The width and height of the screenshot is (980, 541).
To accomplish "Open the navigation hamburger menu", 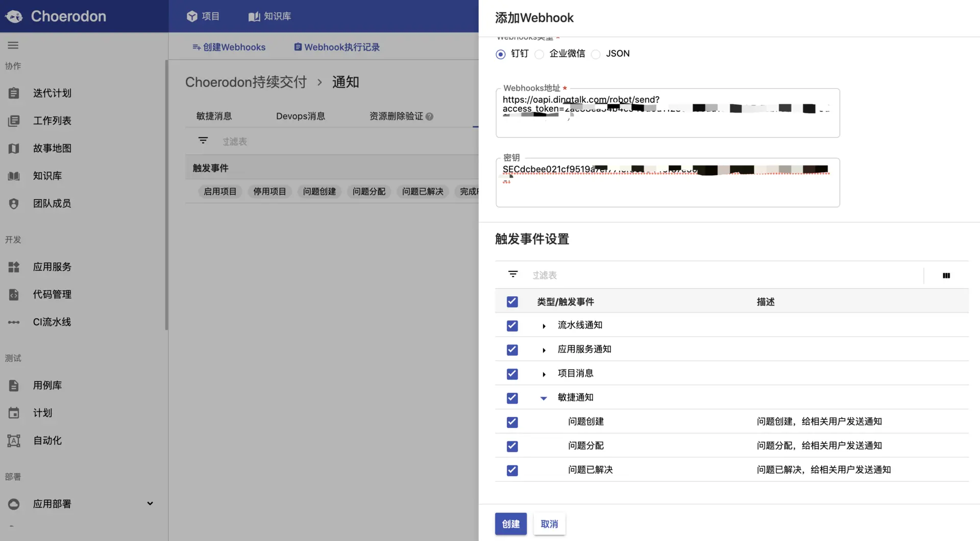I will click(x=13, y=45).
